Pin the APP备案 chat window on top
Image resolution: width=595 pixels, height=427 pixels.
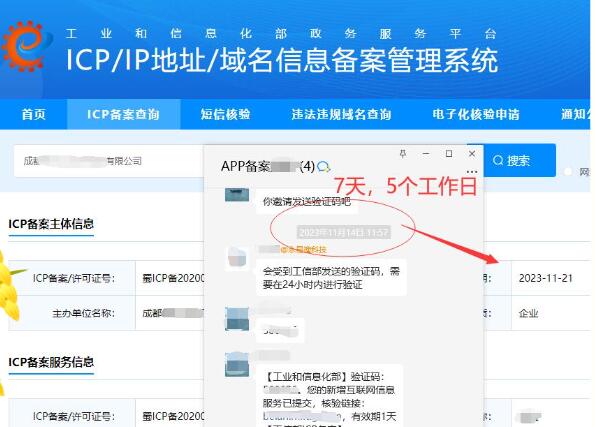pyautogui.click(x=403, y=153)
